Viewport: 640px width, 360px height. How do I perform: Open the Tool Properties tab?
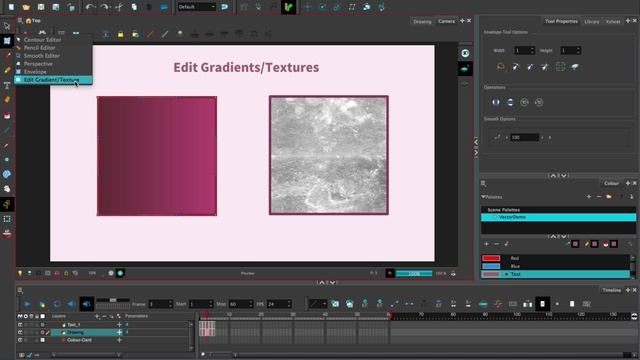pyautogui.click(x=561, y=21)
